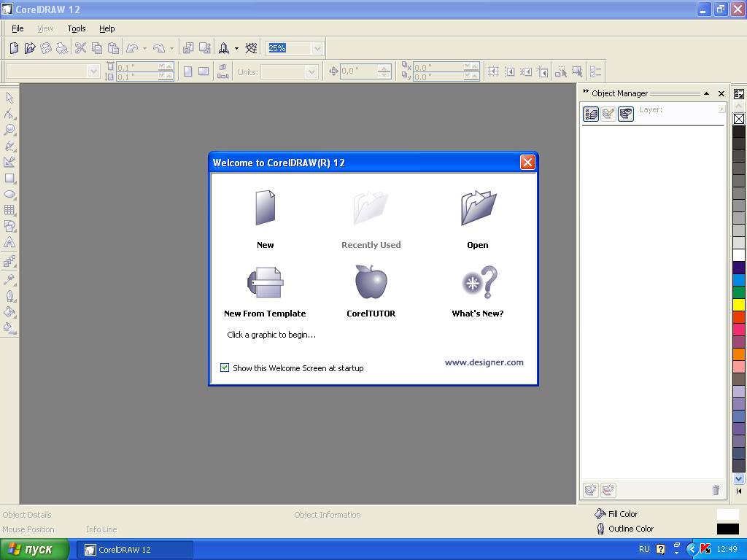Click the New From Template graphic
The image size is (747, 560).
tap(266, 282)
